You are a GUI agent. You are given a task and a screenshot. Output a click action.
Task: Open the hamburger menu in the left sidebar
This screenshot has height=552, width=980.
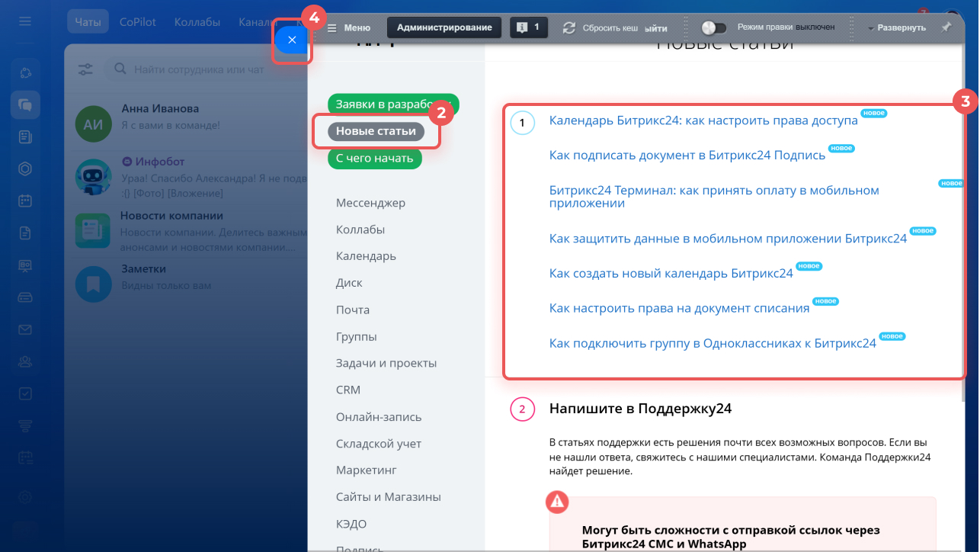click(x=25, y=21)
